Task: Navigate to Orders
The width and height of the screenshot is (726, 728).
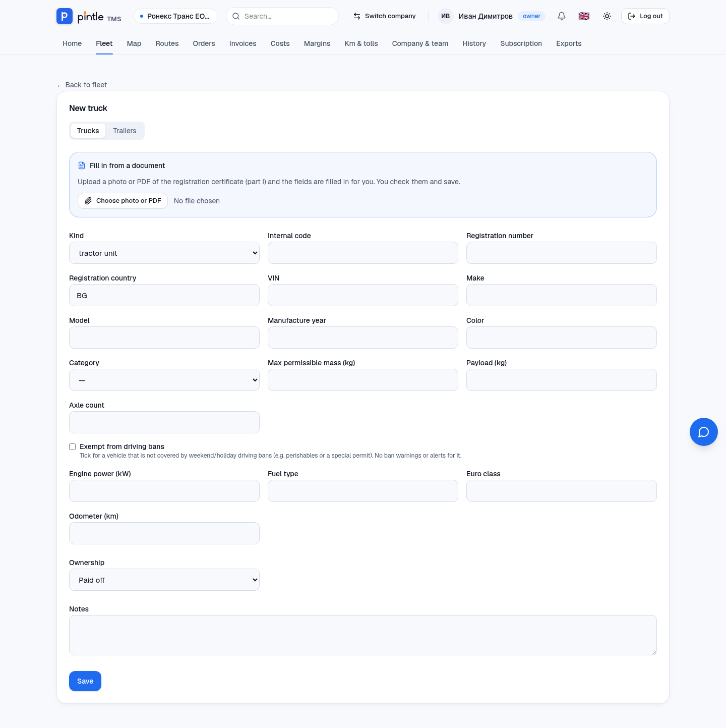Action: tap(204, 43)
